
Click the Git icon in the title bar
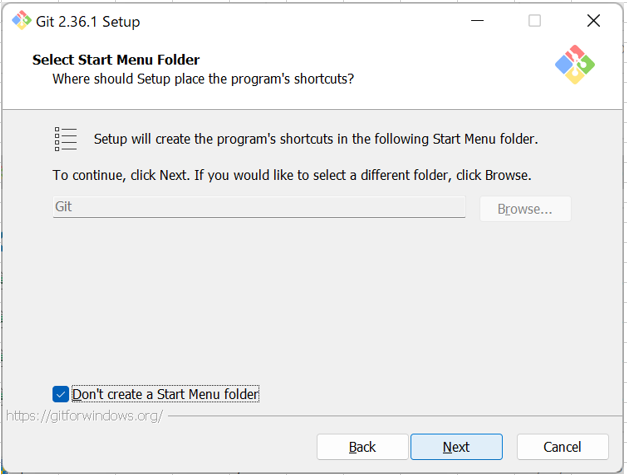click(x=21, y=20)
